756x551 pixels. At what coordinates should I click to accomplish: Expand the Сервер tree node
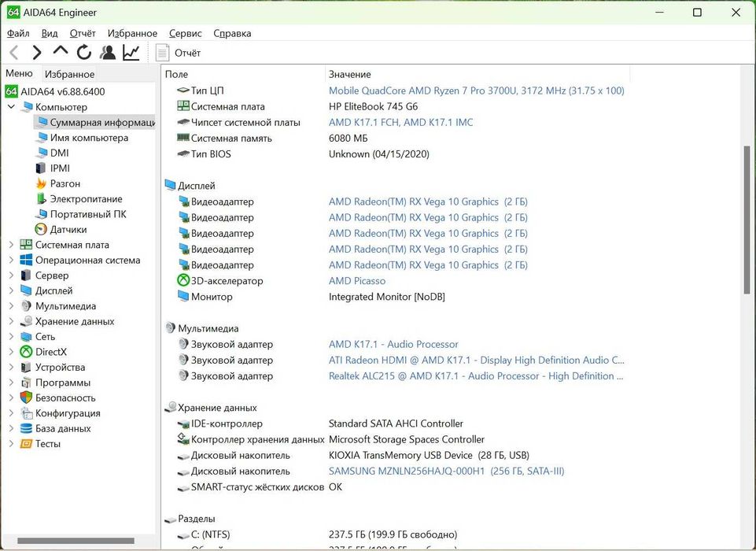(x=11, y=275)
